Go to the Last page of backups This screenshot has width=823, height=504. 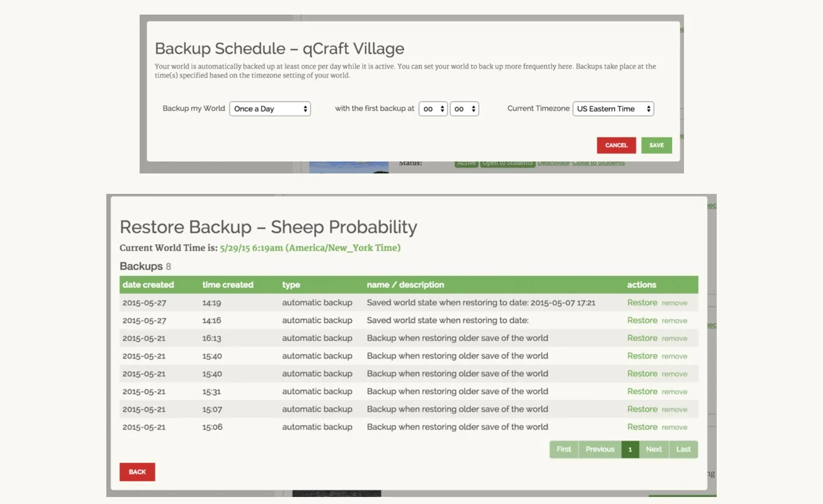(683, 449)
